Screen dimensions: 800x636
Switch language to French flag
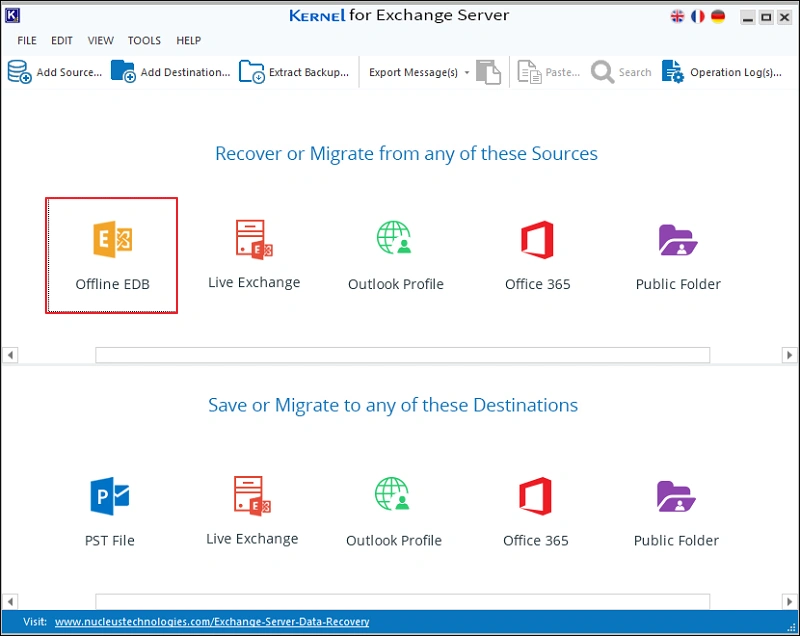pyautogui.click(x=697, y=16)
